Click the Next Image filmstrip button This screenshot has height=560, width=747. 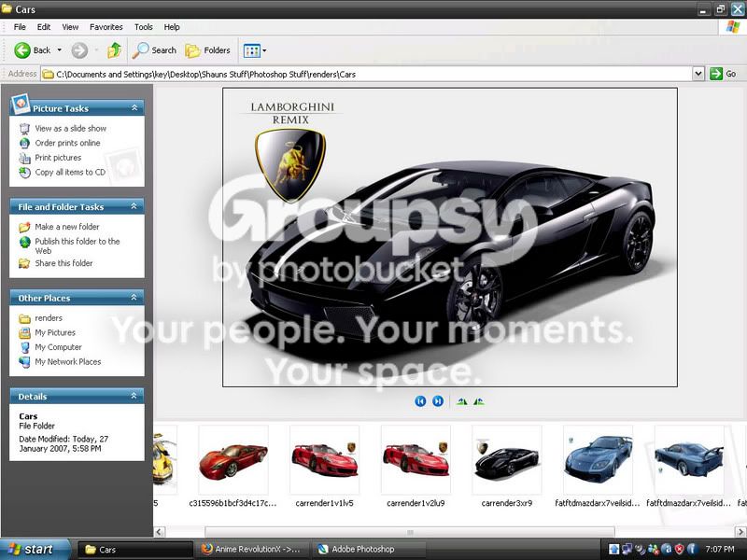(x=438, y=401)
